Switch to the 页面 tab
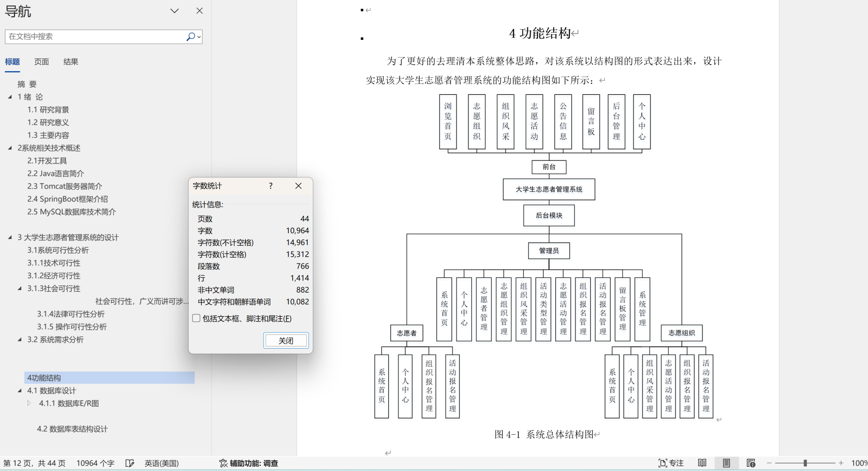The width and height of the screenshot is (868, 471). (x=42, y=62)
